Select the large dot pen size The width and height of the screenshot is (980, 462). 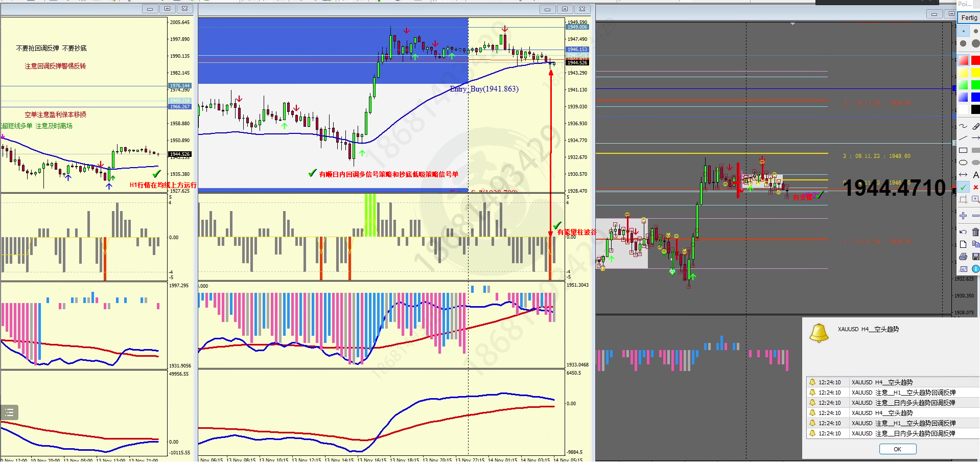975,43
